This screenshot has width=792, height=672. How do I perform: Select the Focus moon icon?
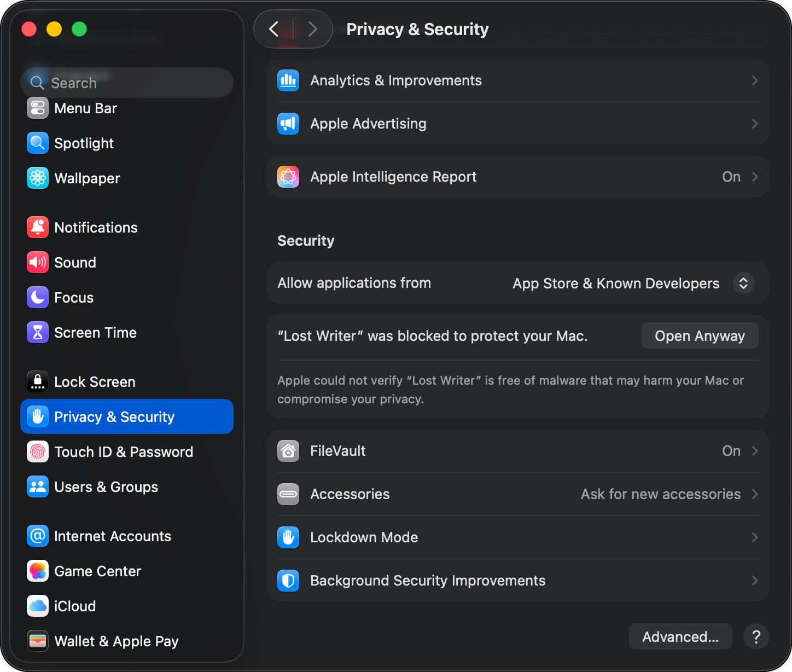38,298
